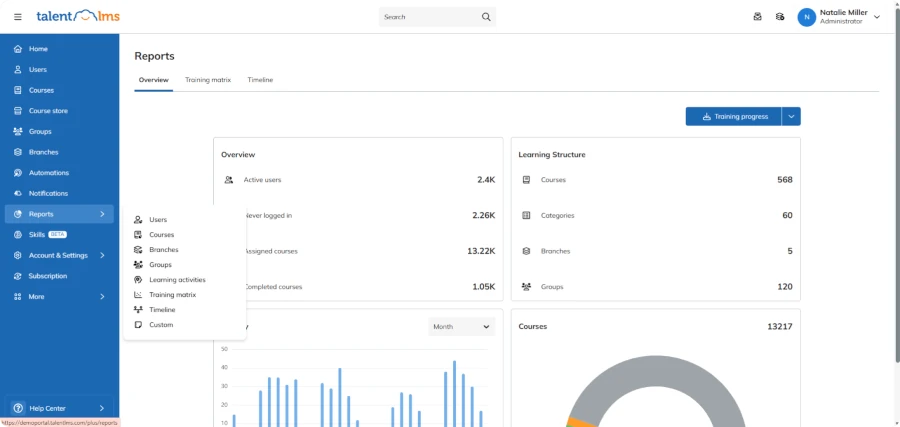
Task: Click the Reports pie chart icon in sidebar
Action: point(18,214)
